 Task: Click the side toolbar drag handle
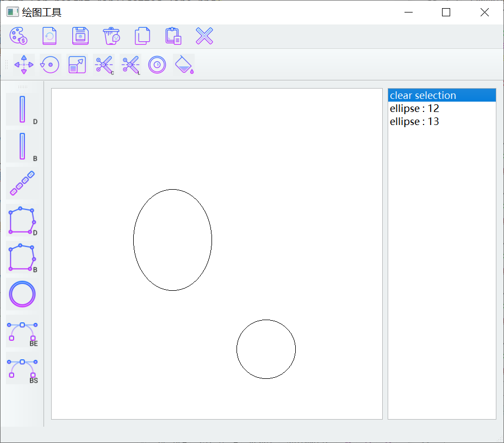point(22,87)
